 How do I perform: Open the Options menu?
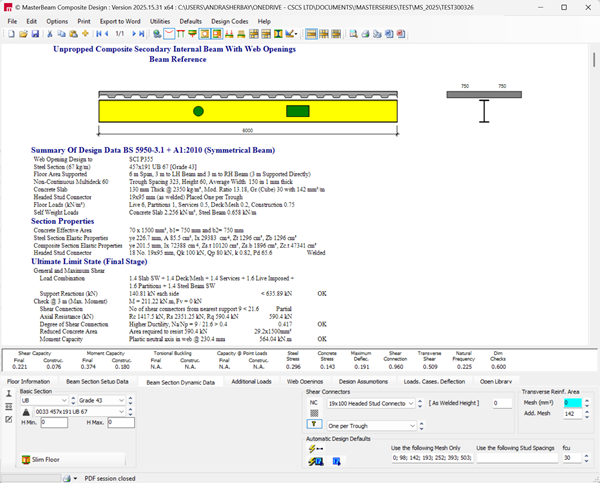[57, 21]
